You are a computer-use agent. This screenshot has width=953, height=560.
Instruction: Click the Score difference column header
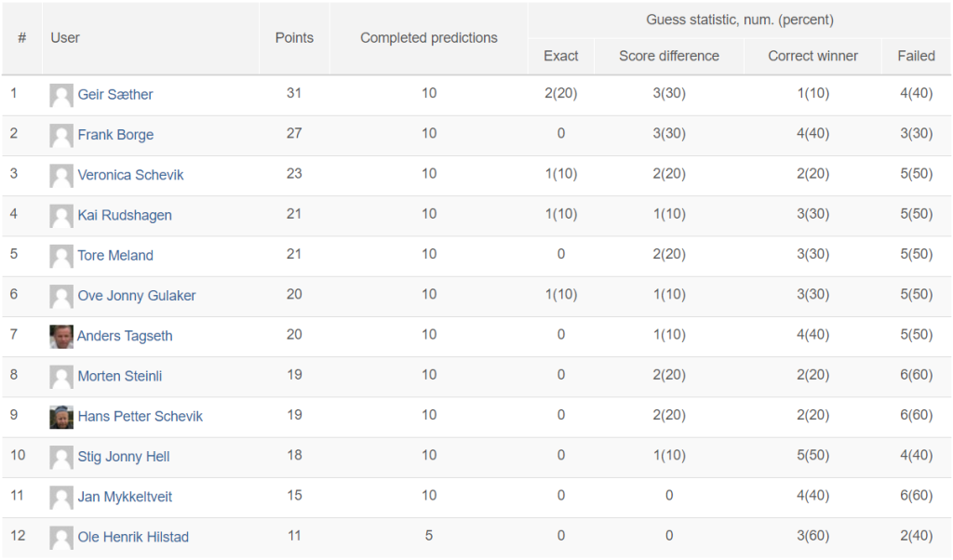(668, 56)
